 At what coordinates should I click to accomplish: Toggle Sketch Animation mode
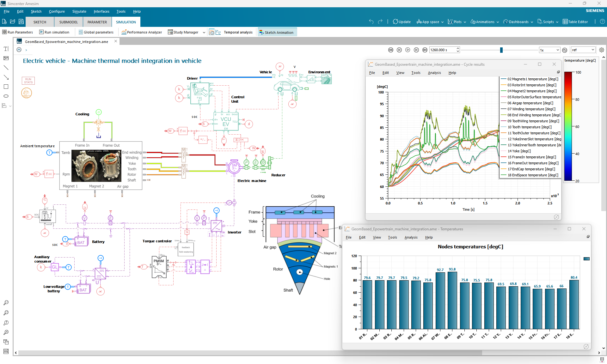(277, 32)
